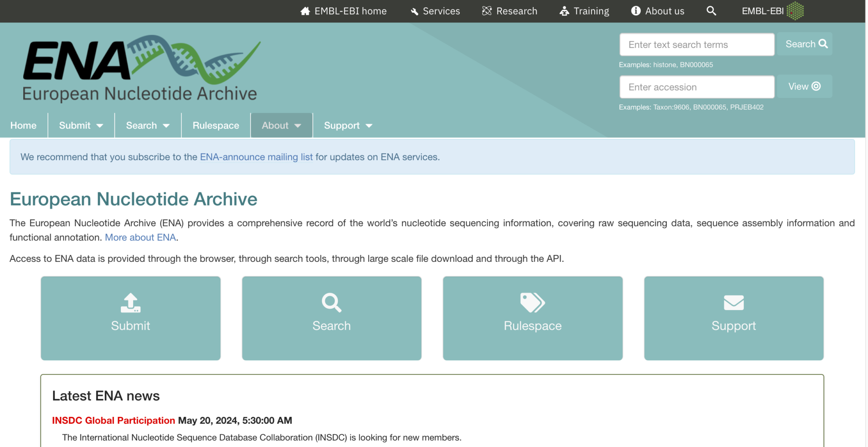Image resolution: width=868 pixels, height=447 pixels.
Task: Open the About dropdown menu
Action: 281,125
